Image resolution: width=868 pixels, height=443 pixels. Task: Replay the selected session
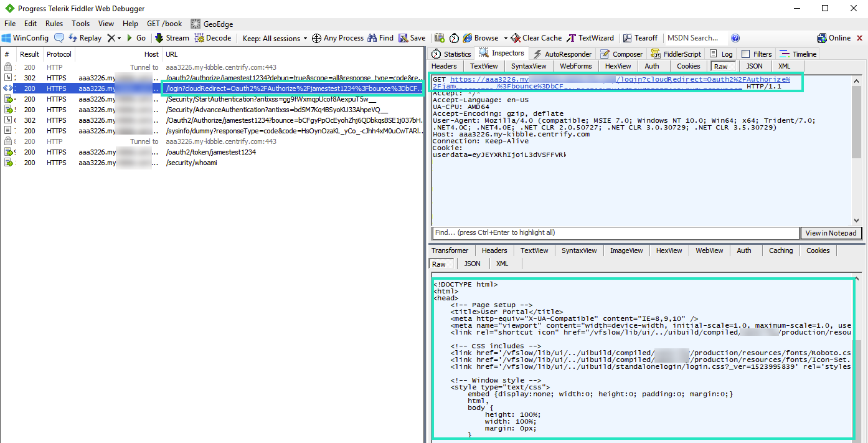85,38
